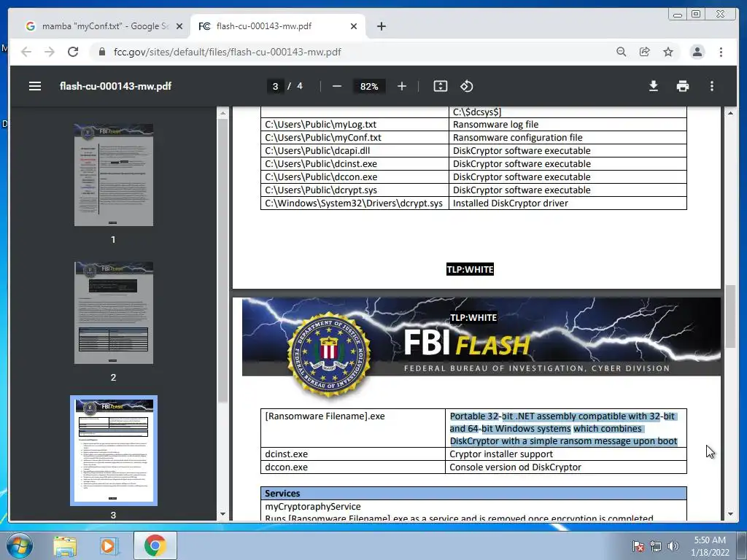Image resolution: width=747 pixels, height=560 pixels.
Task: Click C:\Users\Public\myLog.txt cell
Action: (x=355, y=124)
